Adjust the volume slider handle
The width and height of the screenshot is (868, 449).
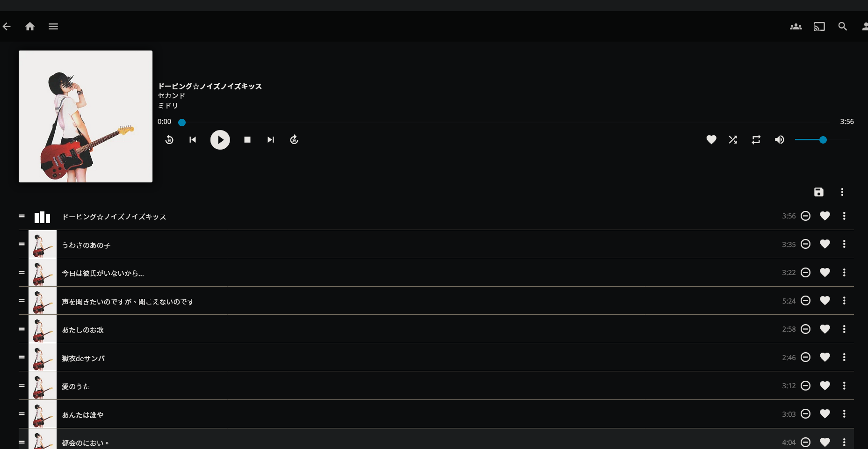coord(823,140)
